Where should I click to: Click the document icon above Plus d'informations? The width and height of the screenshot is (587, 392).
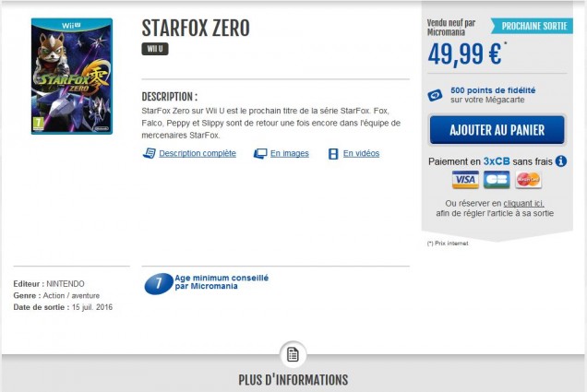pyautogui.click(x=293, y=354)
